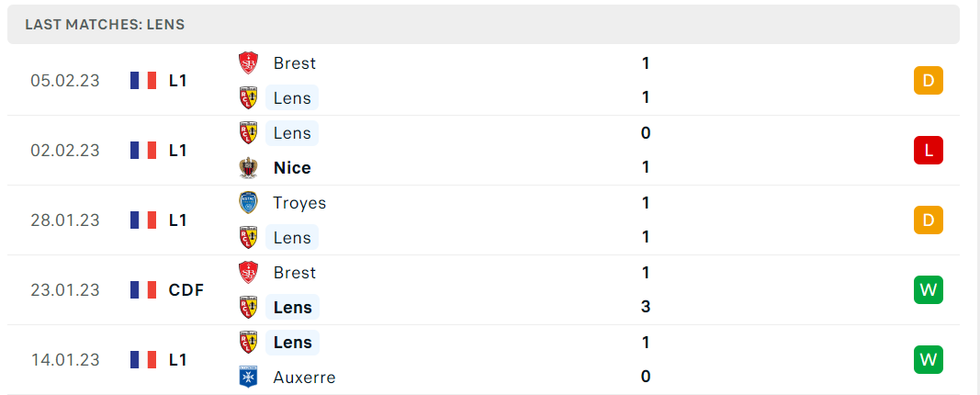This screenshot has width=980, height=395.
Task: Click the Troyes club crest icon
Action: (x=248, y=202)
